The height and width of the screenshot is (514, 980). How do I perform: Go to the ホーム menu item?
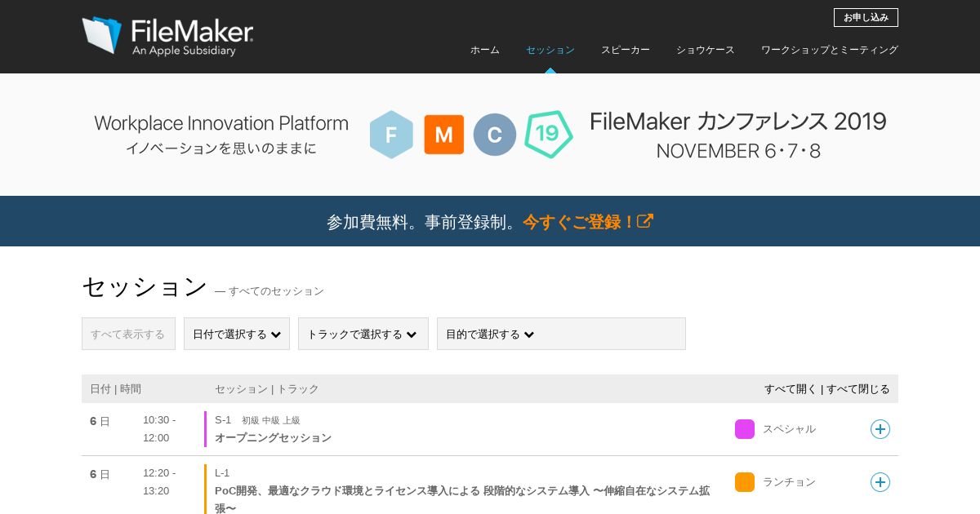(x=485, y=50)
